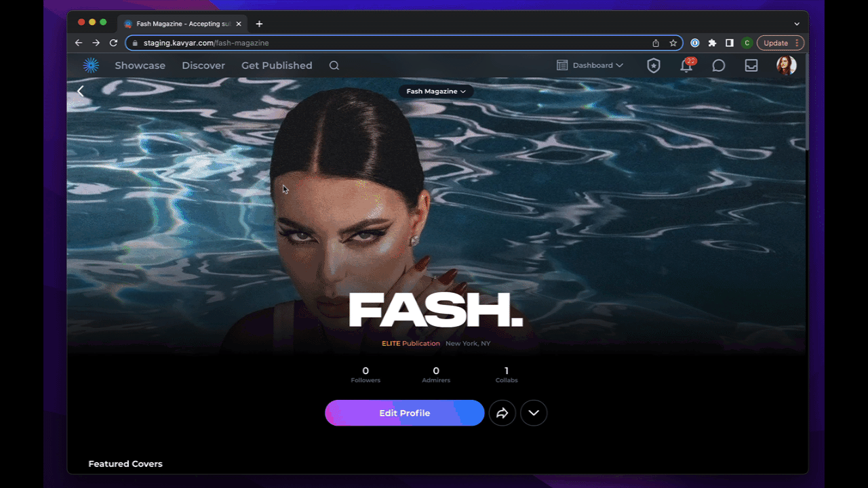View the 0 Admirers count
Viewport: 868px width, 488px height.
click(436, 375)
